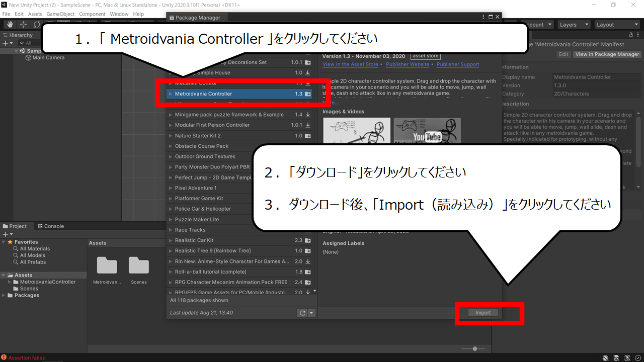Click download icon for Modular First Person Controller
The height and width of the screenshot is (362, 644).
click(307, 125)
